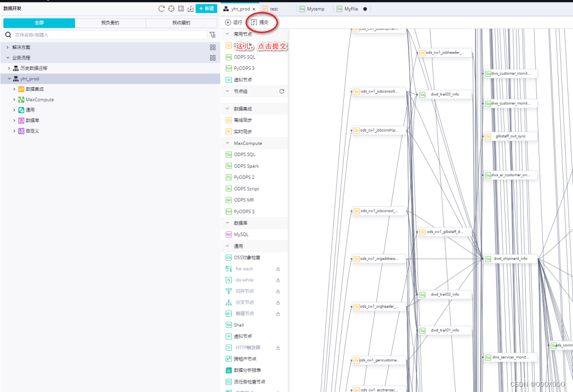Click the dwd_trail01_info canvas node

445,330
